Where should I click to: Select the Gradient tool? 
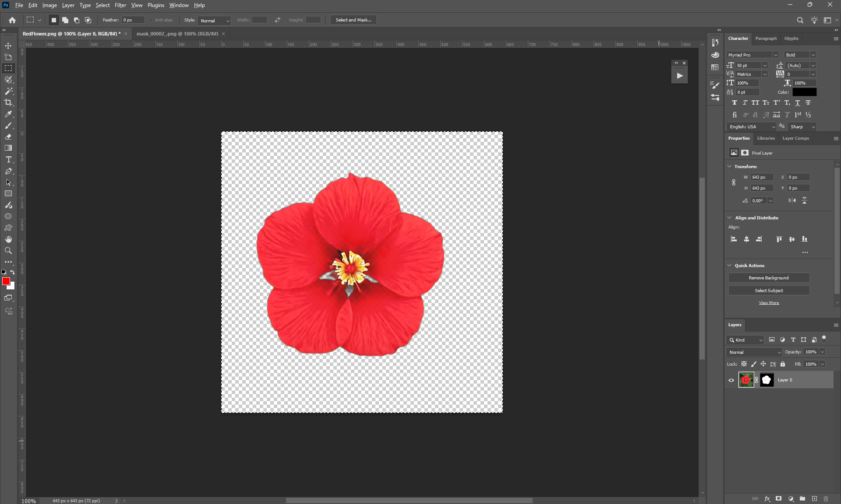(x=8, y=148)
